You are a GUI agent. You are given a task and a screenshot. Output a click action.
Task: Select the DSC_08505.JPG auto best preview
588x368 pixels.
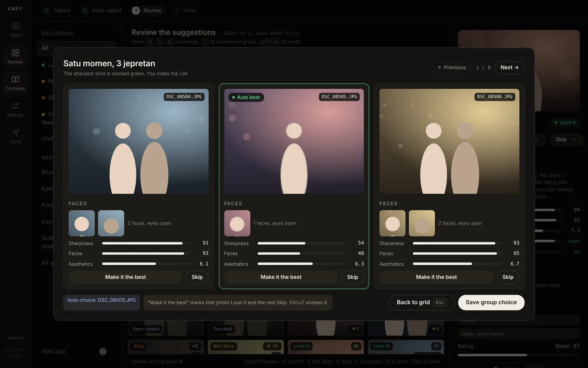coord(294,141)
